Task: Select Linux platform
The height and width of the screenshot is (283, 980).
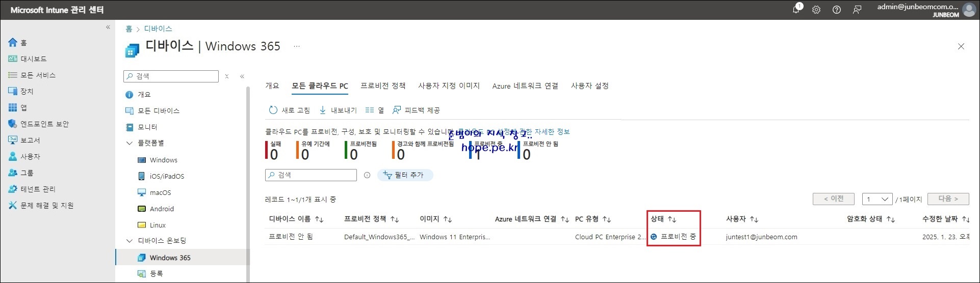Action: pos(158,225)
